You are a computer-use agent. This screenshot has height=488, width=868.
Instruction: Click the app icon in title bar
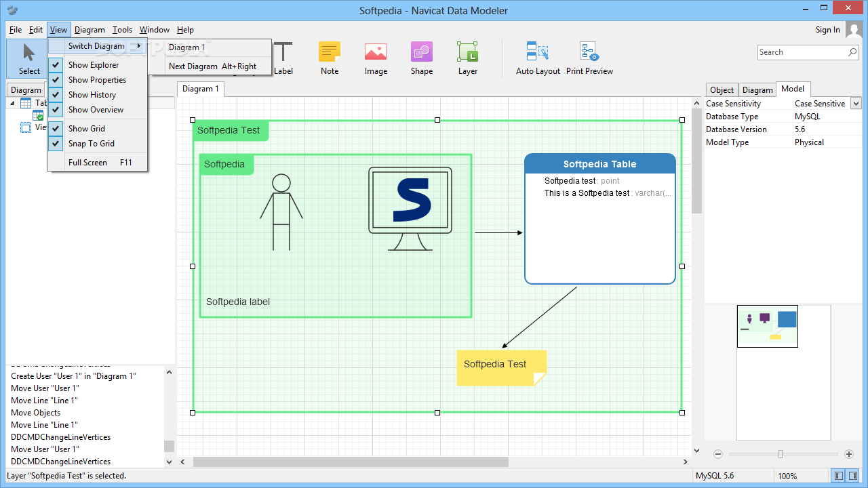(12, 10)
